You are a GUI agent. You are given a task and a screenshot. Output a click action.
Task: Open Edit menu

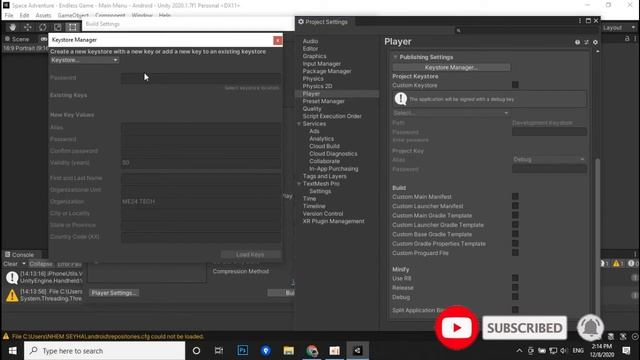pyautogui.click(x=24, y=16)
